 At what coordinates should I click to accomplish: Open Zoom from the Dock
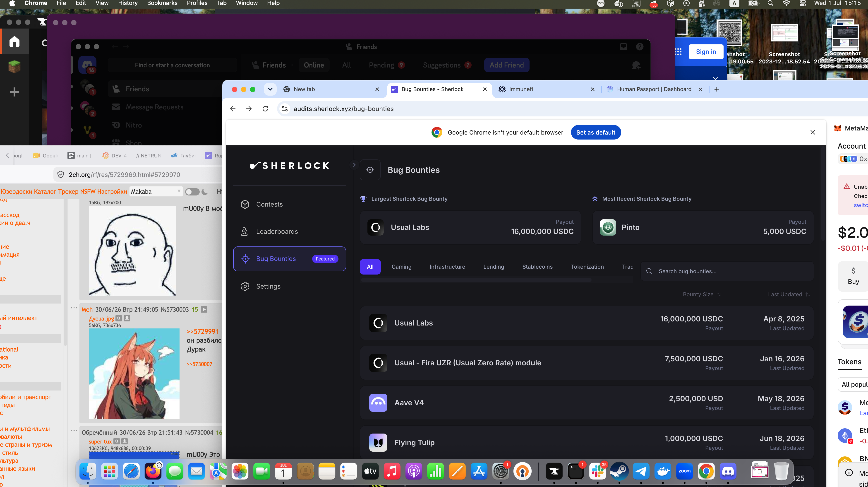click(x=684, y=471)
